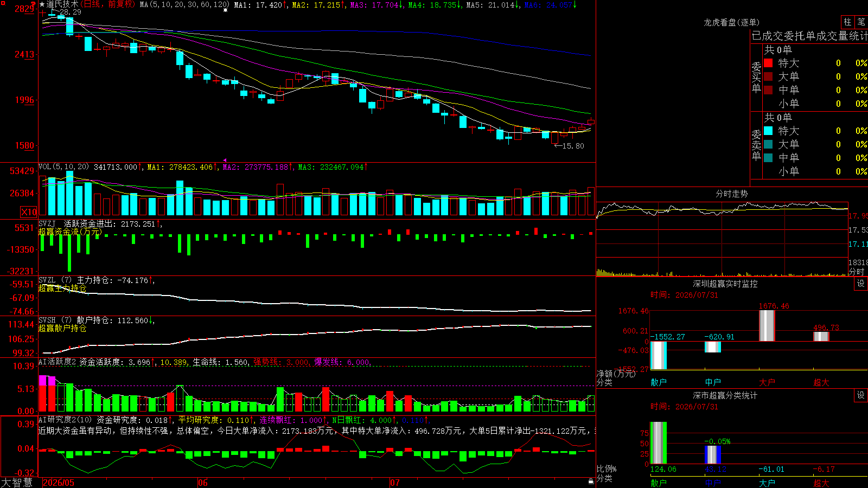The width and height of the screenshot is (868, 488).
Task: Click the dark red 中单 buy order swatch
Action: 768,90
